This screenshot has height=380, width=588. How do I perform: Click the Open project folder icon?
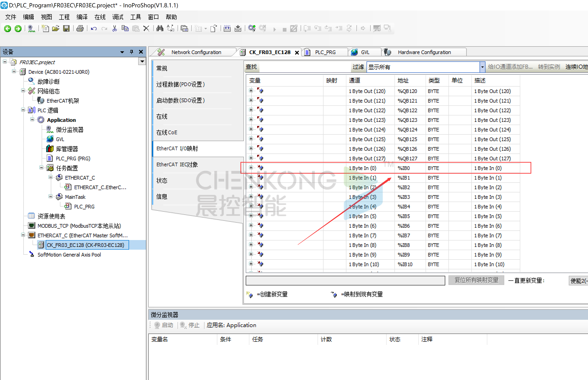56,29
